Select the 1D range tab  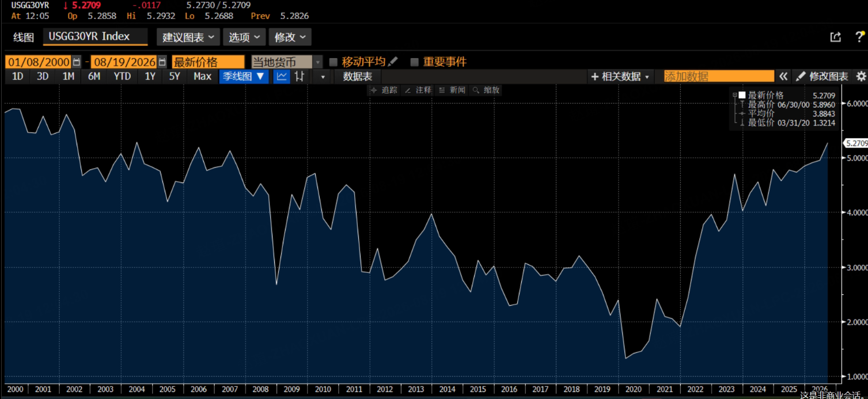tap(18, 77)
